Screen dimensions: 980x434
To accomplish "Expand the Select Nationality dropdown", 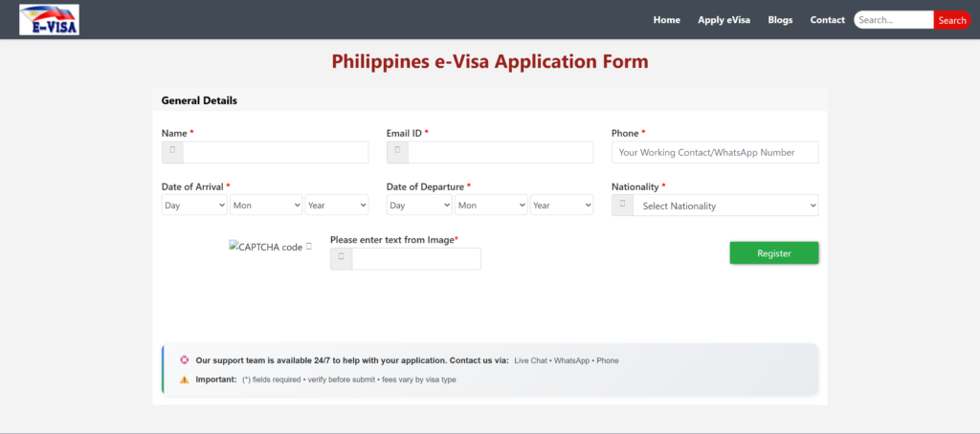I will (x=725, y=206).
